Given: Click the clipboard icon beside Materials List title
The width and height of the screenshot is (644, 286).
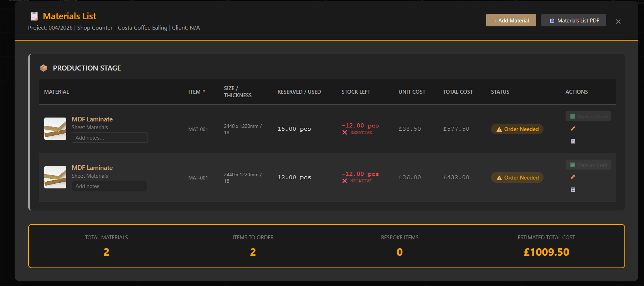Looking at the screenshot, I should [34, 16].
